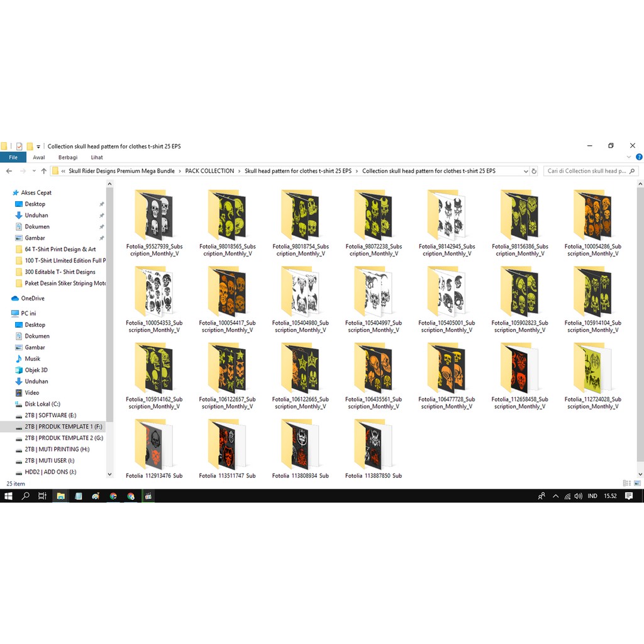The image size is (644, 644).
Task: Select 2TB | SOFTWARE (E:) drive
Action: tap(50, 415)
